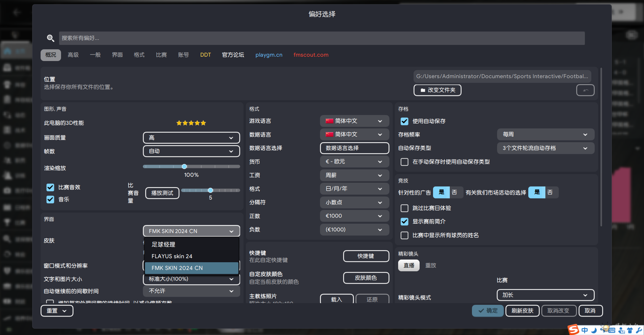Click the Sogou soft keyboard icon
The height and width of the screenshot is (335, 644).
pyautogui.click(x=611, y=330)
